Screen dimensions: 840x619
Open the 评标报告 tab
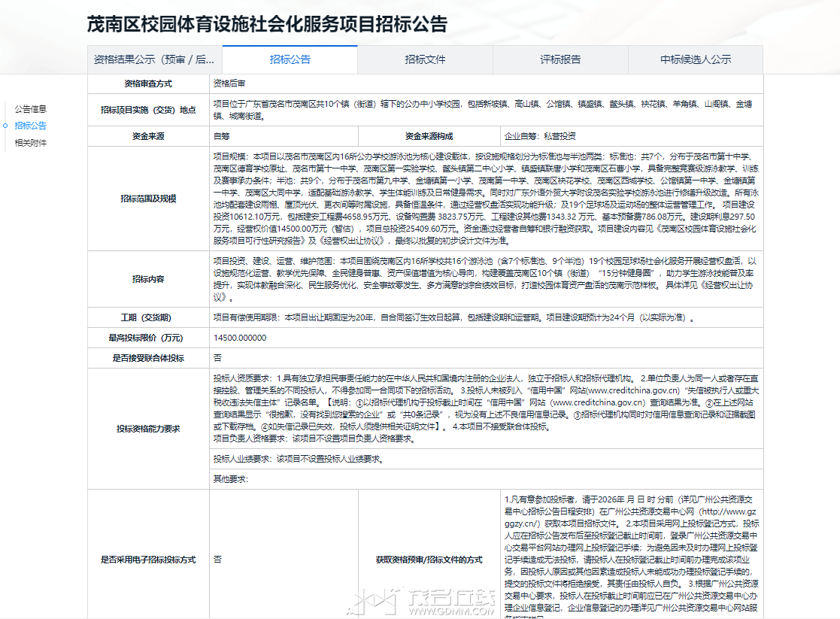(560, 59)
